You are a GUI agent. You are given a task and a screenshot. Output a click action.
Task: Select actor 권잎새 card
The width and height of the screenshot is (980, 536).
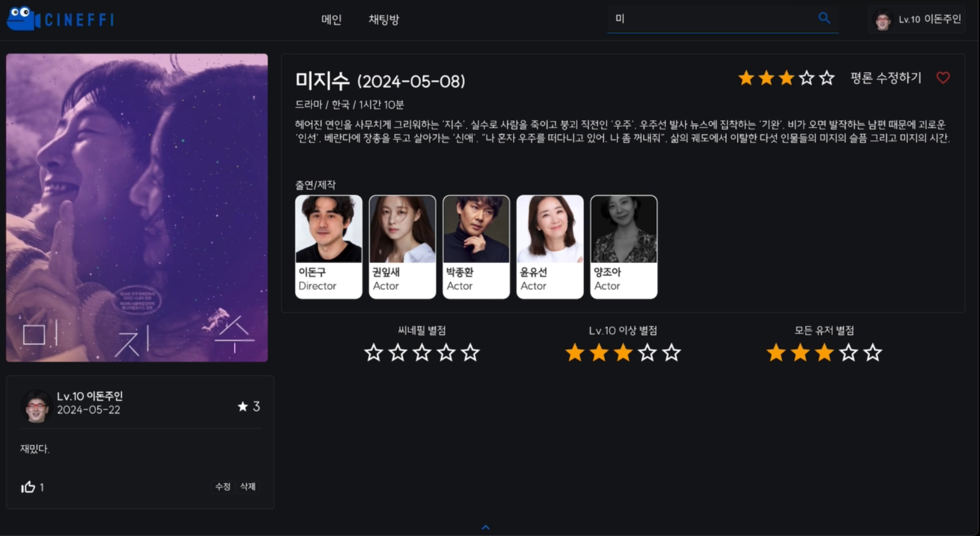tap(402, 247)
